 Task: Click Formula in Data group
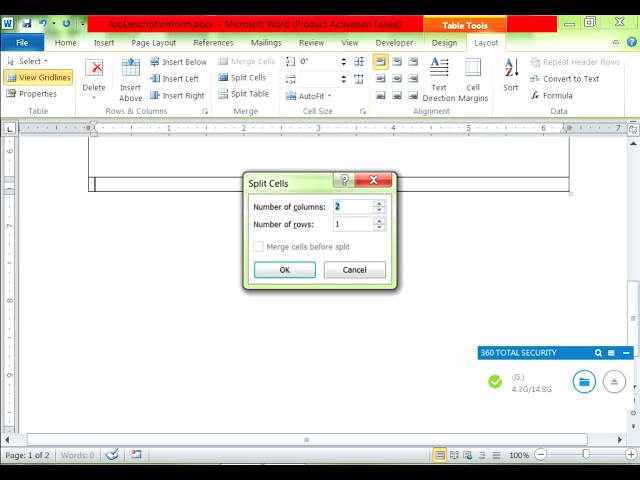pyautogui.click(x=552, y=96)
